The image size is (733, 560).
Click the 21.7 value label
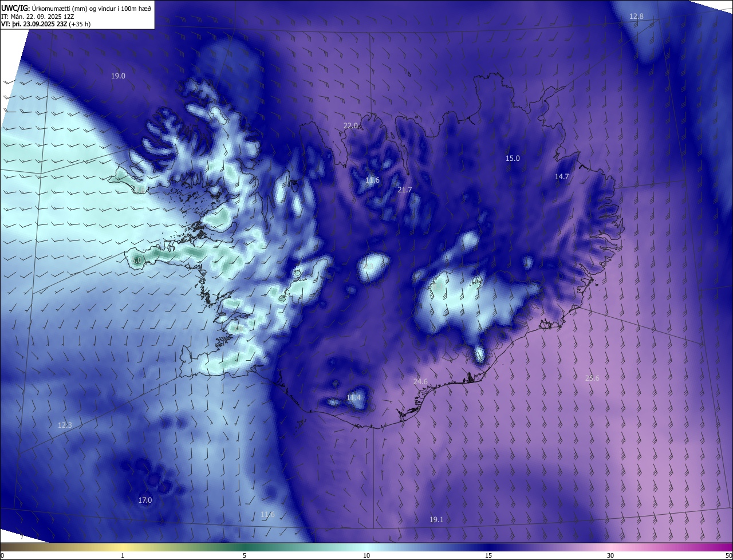[x=405, y=190]
